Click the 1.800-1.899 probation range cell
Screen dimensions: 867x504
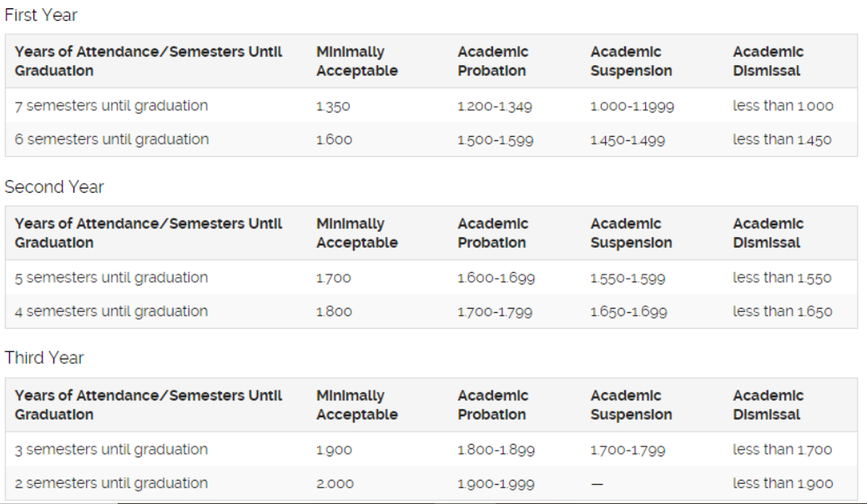tap(496, 451)
